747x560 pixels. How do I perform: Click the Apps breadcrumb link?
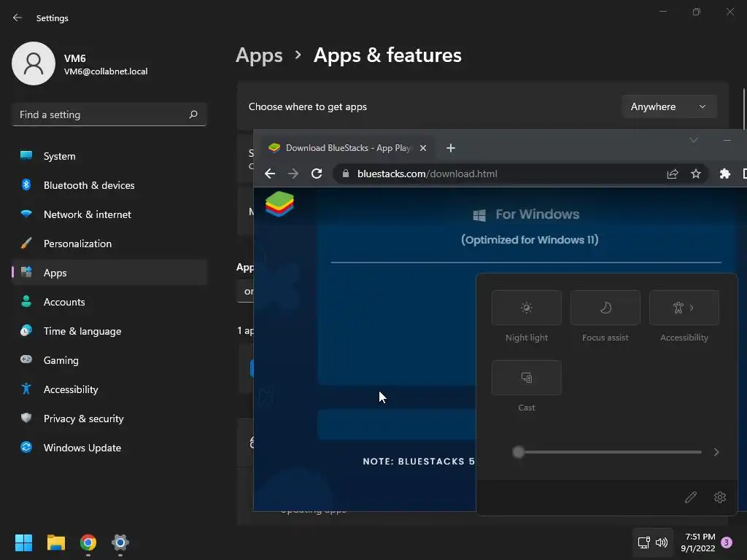(259, 55)
